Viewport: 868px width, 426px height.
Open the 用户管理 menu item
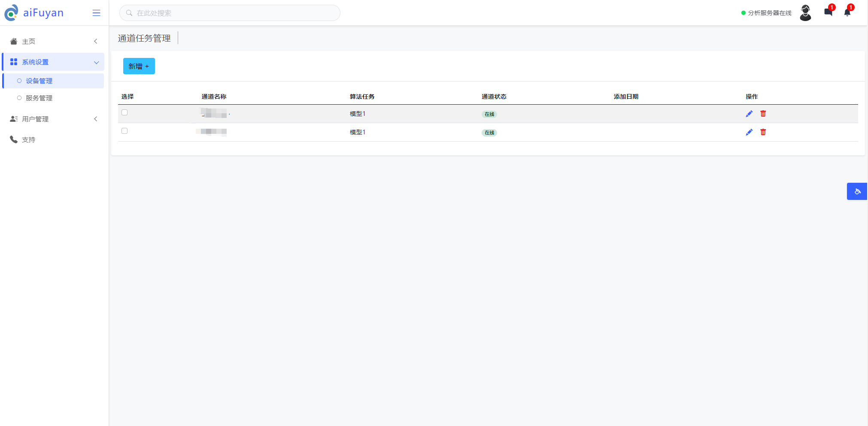coord(53,119)
